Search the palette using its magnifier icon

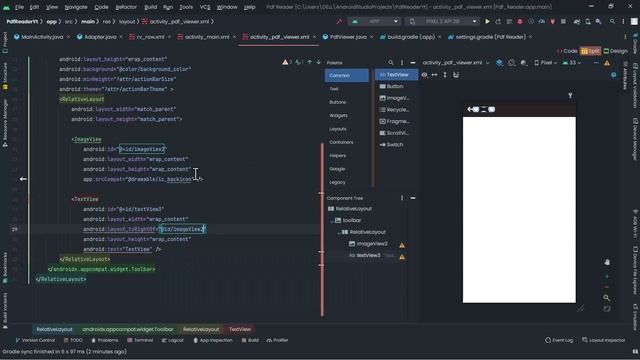coord(391,62)
